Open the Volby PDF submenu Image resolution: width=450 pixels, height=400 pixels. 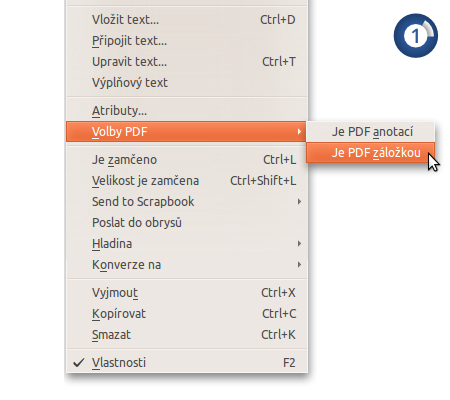tap(186, 132)
